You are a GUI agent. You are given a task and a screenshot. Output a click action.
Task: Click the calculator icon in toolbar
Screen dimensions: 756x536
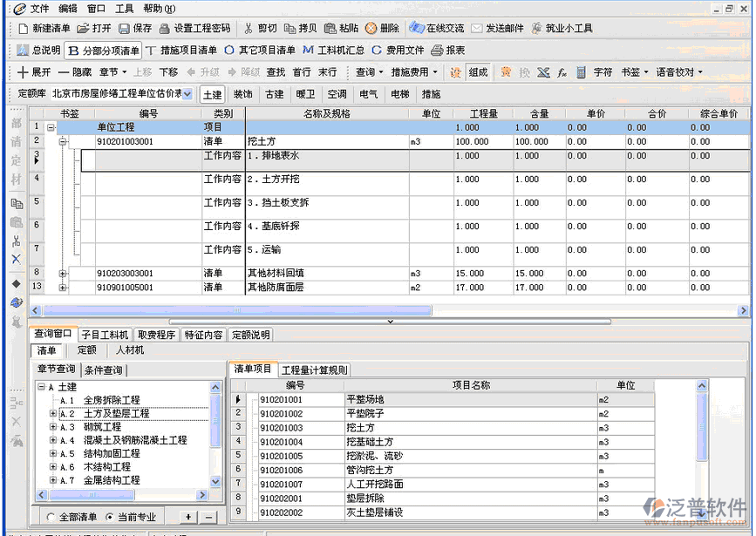[582, 72]
